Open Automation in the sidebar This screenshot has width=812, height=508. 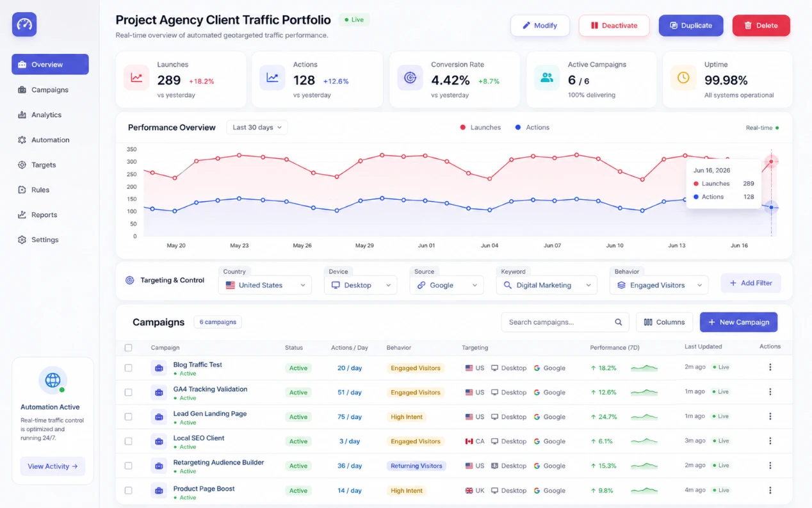click(50, 140)
